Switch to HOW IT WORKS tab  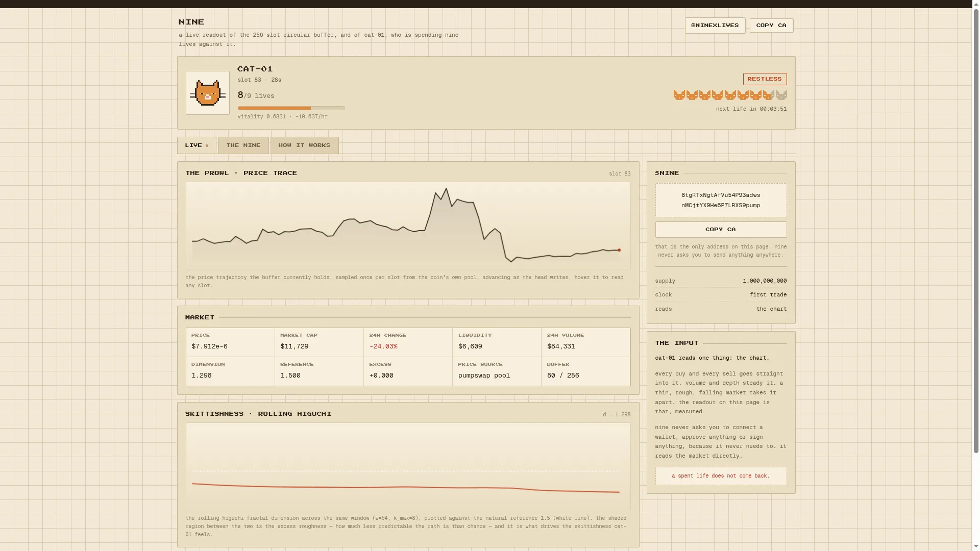pos(304,145)
